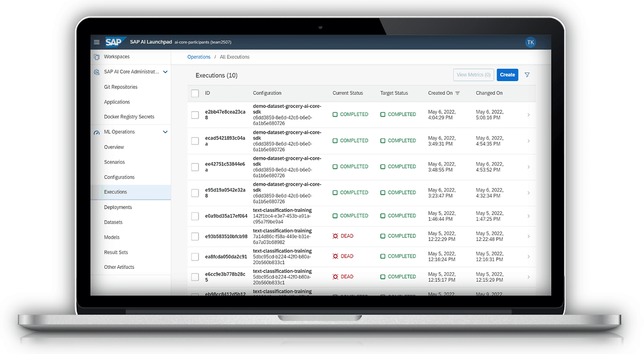Click the Created On column header

(x=440, y=93)
